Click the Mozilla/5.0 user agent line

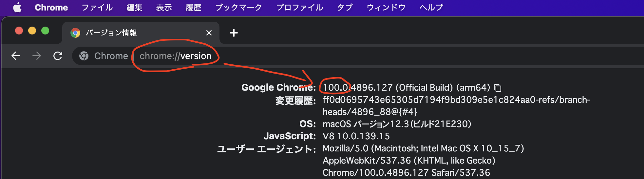(x=423, y=148)
